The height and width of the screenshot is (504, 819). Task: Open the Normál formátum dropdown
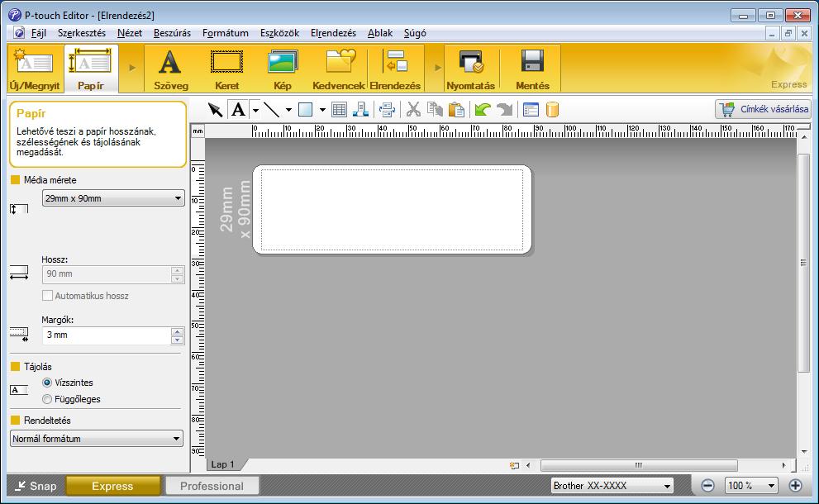[x=97, y=439]
